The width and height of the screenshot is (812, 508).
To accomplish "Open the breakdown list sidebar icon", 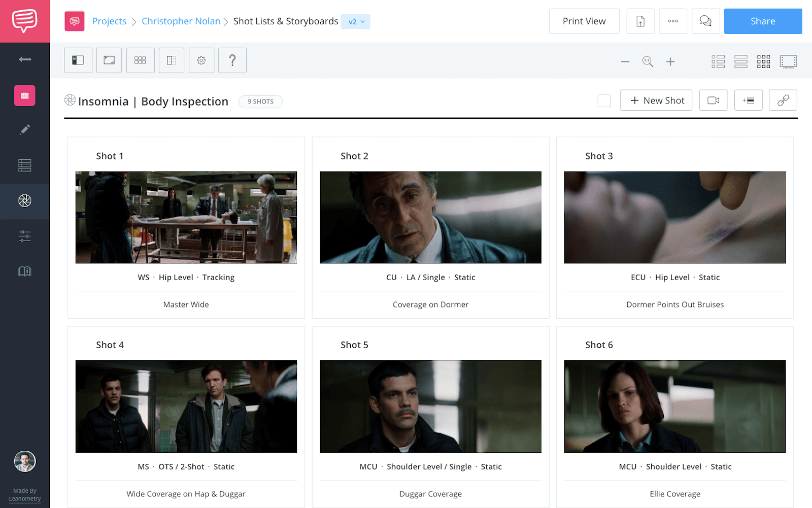I will [24, 165].
